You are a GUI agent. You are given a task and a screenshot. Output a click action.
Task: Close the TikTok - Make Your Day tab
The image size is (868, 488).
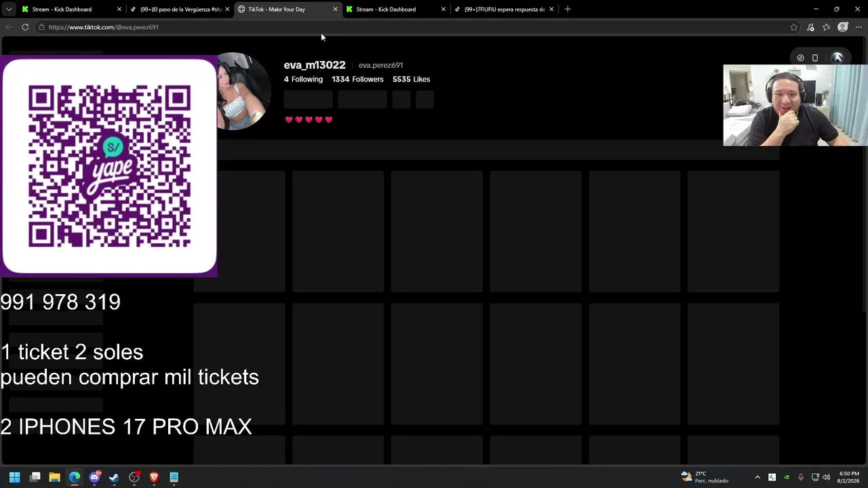[x=335, y=9]
